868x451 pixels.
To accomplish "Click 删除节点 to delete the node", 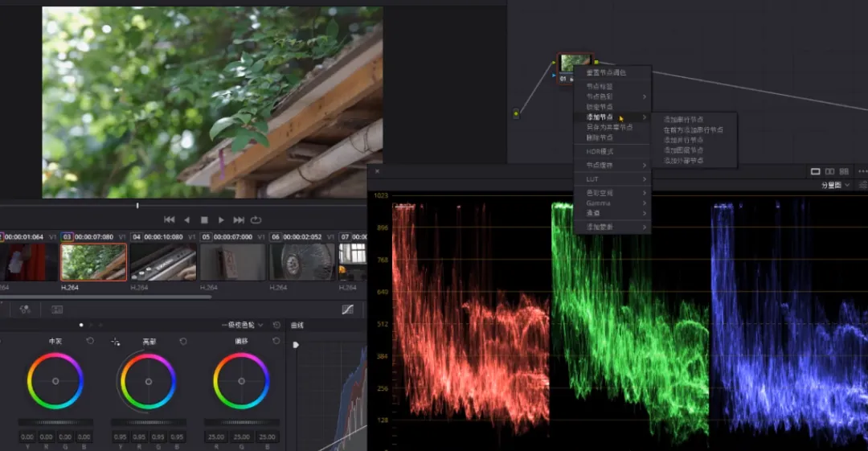I will coord(600,137).
